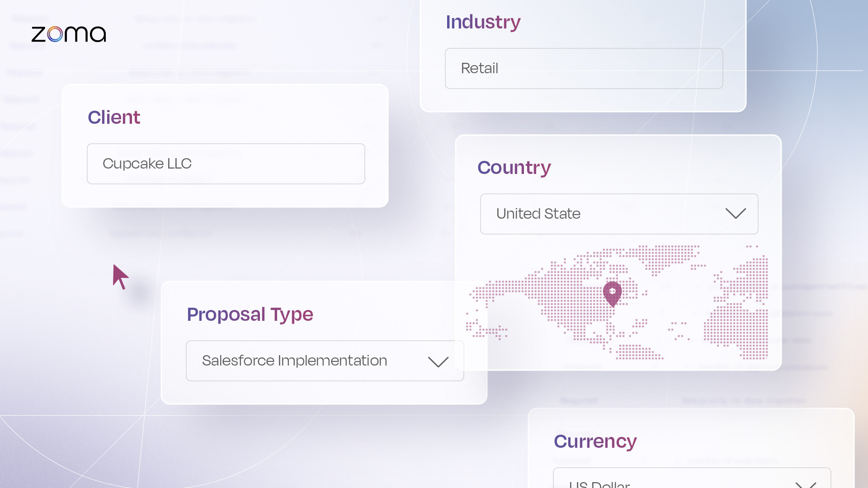Click the Industry heading label

pos(483,22)
